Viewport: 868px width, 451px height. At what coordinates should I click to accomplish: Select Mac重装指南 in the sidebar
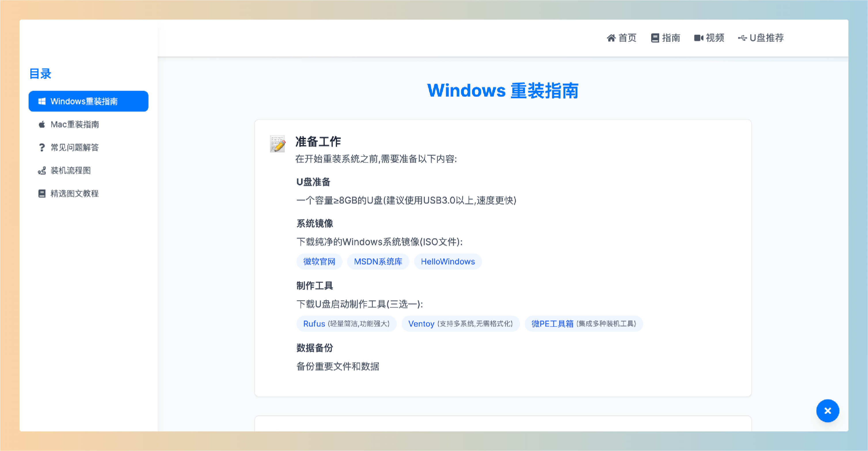click(x=75, y=124)
